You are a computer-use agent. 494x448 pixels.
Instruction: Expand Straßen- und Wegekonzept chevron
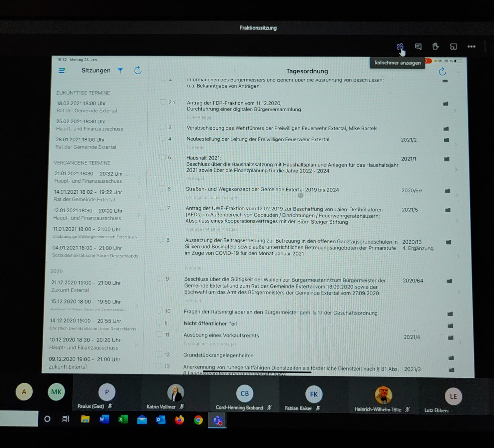click(456, 195)
